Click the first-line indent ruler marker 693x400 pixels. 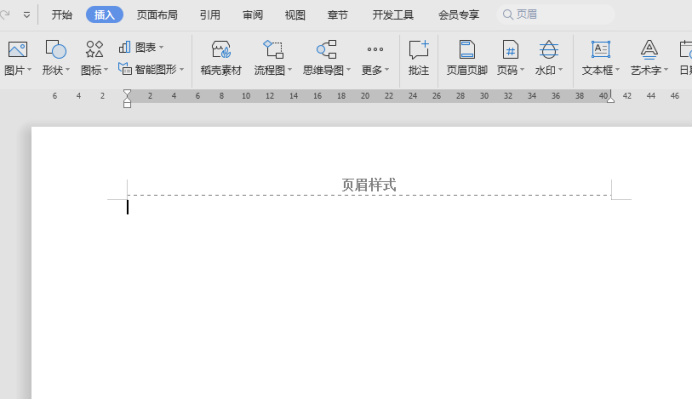point(127,92)
